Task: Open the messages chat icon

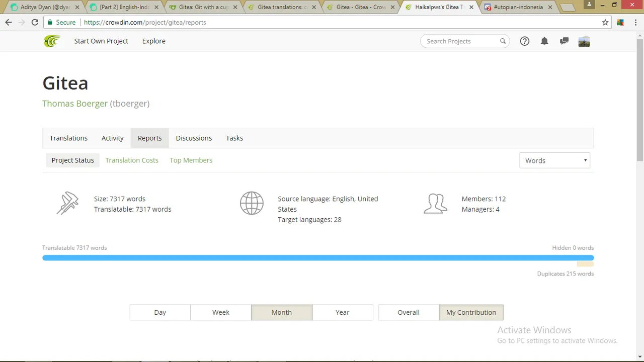Action: click(564, 41)
